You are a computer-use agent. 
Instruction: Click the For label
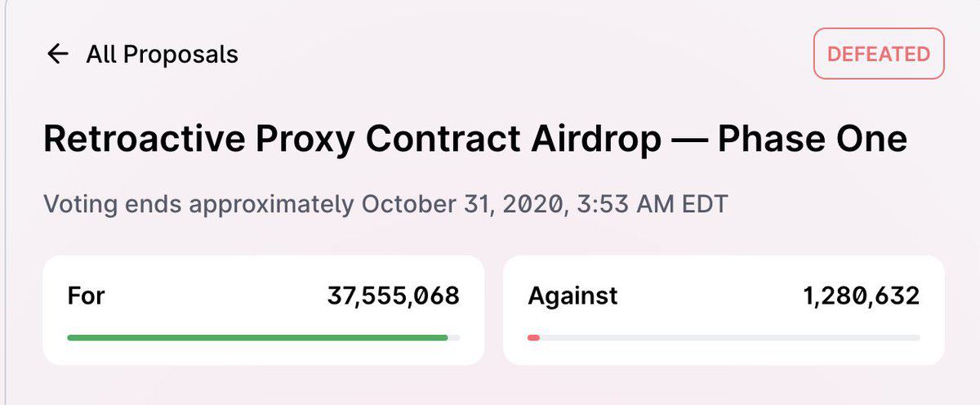86,295
